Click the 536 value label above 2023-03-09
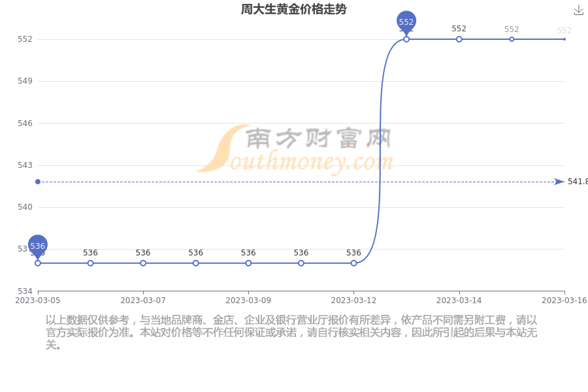The width and height of the screenshot is (588, 392). tap(248, 253)
